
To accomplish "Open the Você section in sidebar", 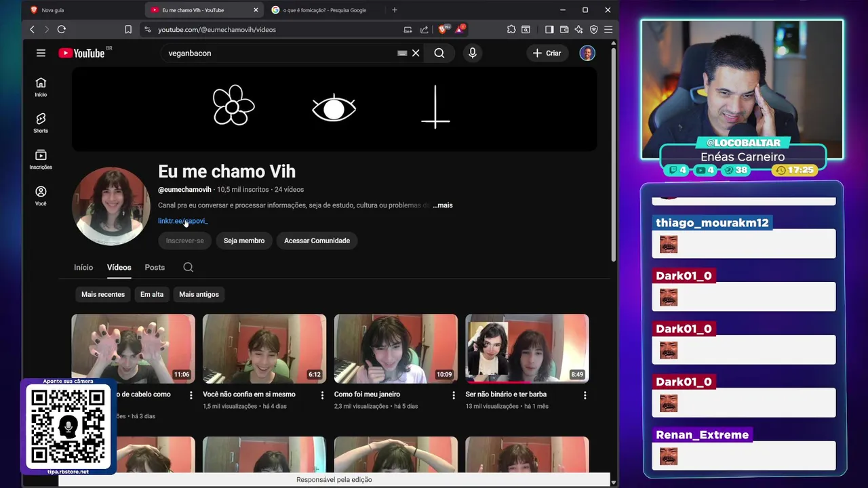I will pyautogui.click(x=41, y=196).
